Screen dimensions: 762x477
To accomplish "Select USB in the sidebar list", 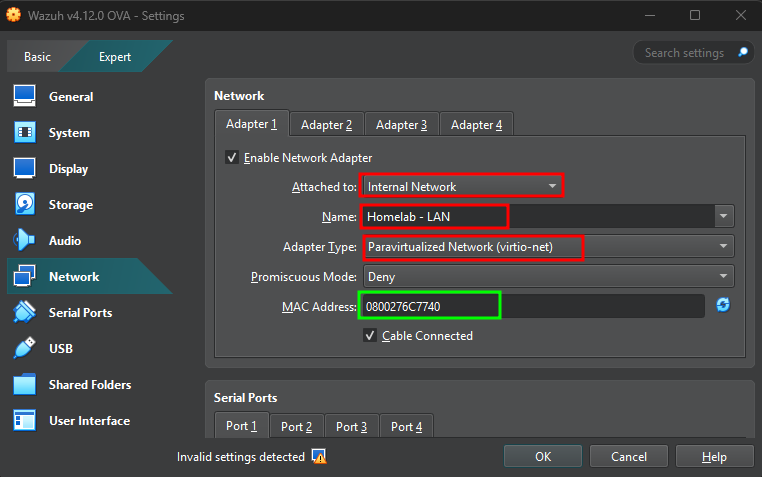I will click(x=90, y=348).
